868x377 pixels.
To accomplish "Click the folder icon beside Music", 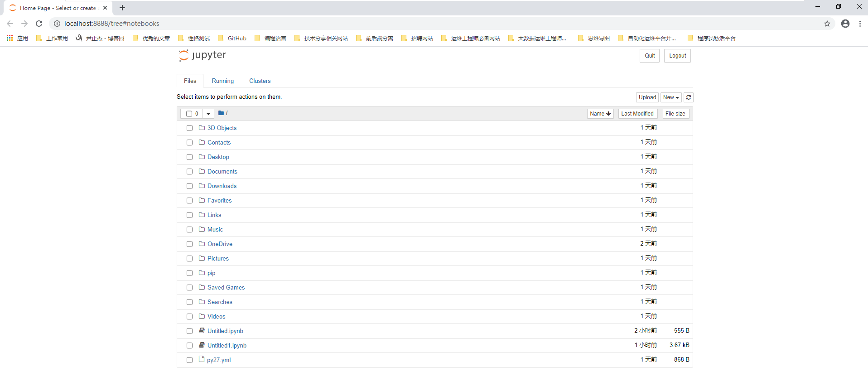I will click(x=202, y=229).
